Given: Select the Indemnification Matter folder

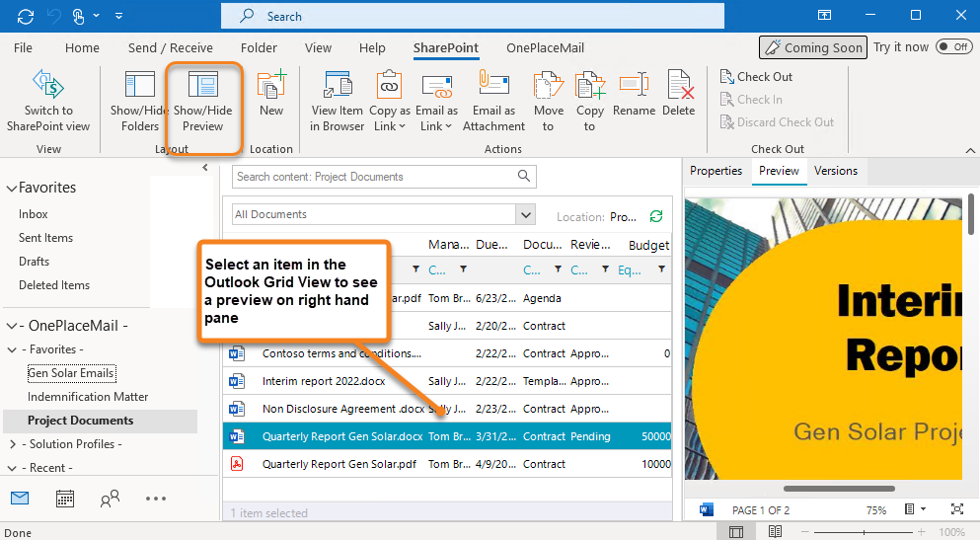Looking at the screenshot, I should pos(88,396).
